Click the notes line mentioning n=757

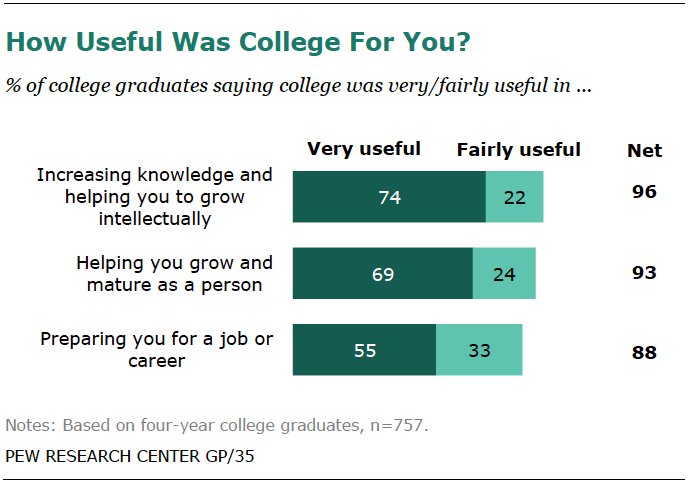point(216,425)
